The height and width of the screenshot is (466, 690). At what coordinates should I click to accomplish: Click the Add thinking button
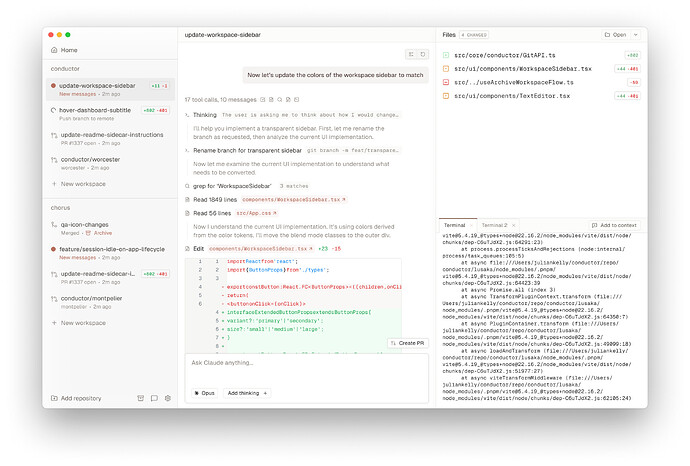tap(247, 393)
